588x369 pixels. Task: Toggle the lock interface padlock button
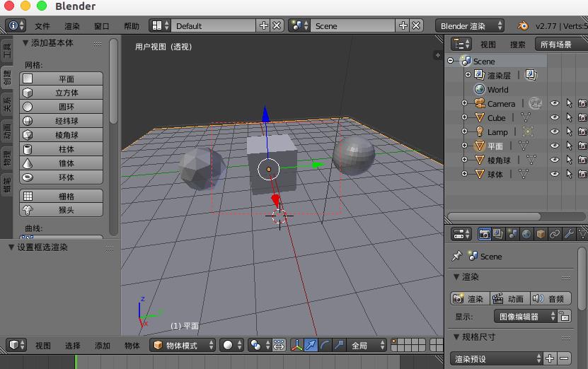564,317
